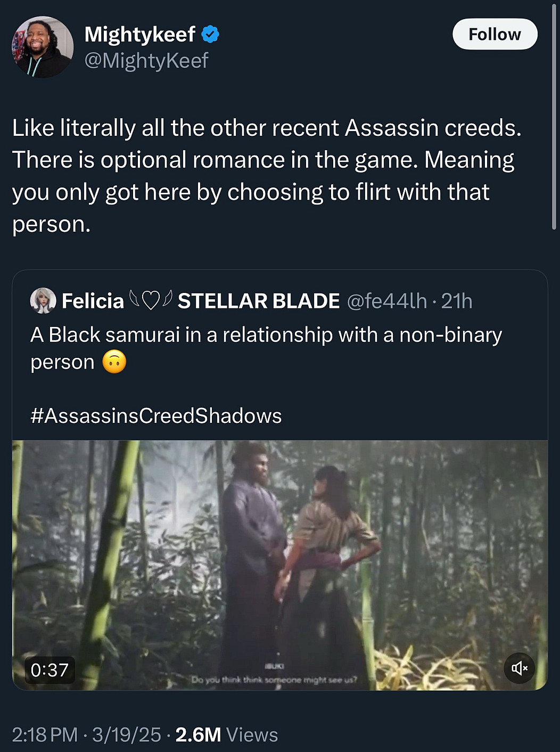560x752 pixels.
Task: Play the bamboo forest video
Action: (x=280, y=565)
